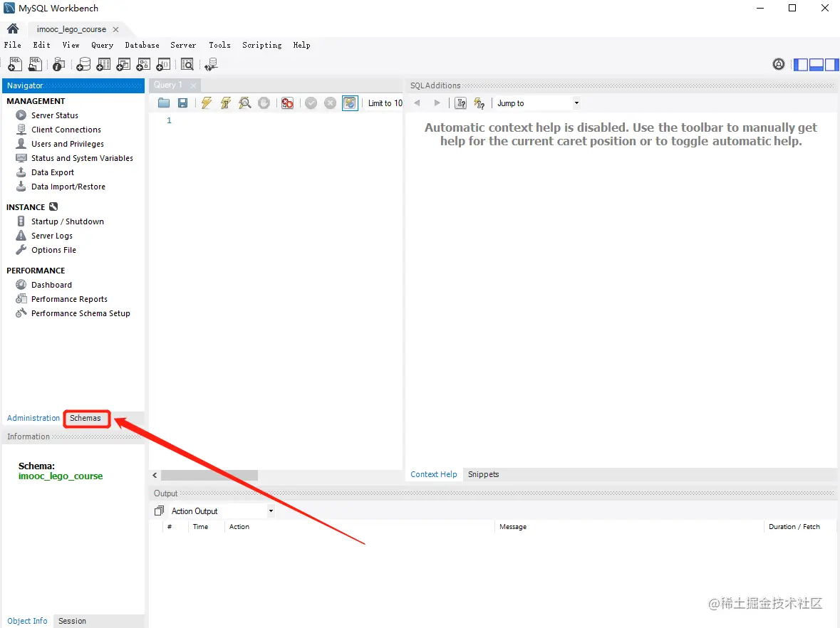The width and height of the screenshot is (840, 628).
Task: Create a new table icon
Action: click(103, 65)
